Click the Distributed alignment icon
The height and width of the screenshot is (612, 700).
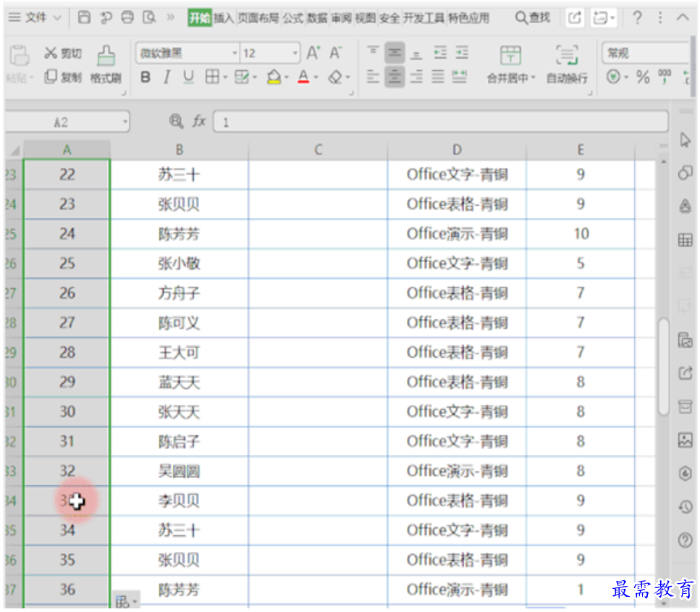click(460, 77)
